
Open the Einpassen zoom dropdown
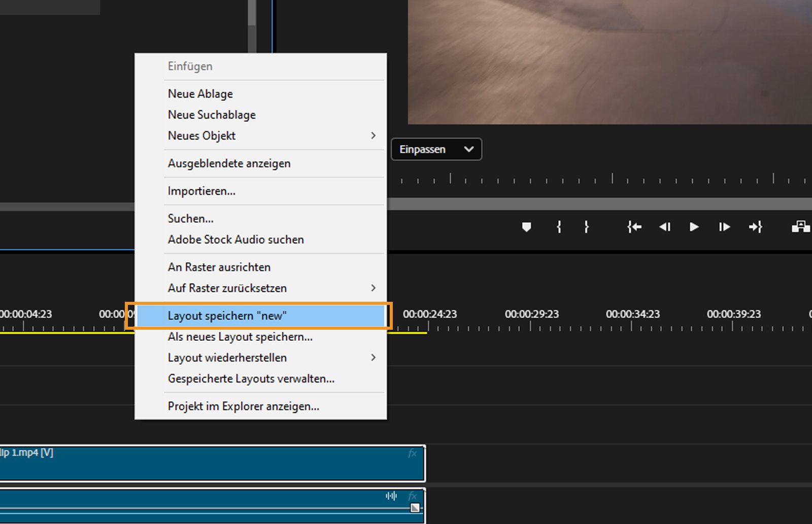click(436, 149)
